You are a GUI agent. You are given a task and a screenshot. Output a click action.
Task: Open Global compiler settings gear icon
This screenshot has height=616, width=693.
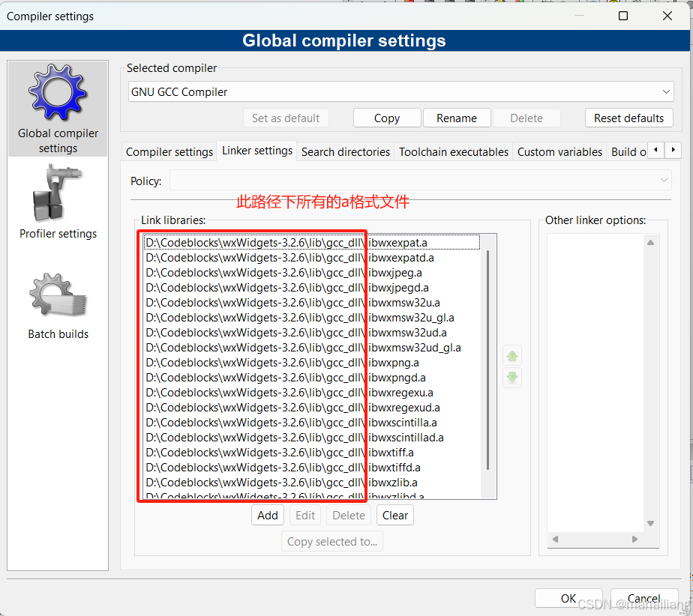coord(58,93)
